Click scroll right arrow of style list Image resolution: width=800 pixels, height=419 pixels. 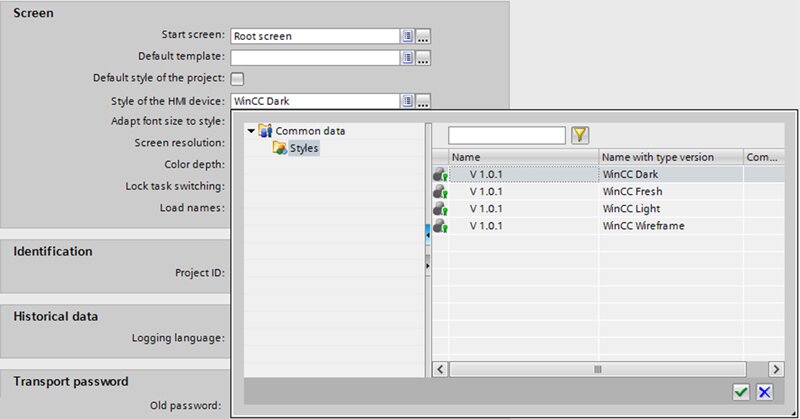[x=776, y=369]
